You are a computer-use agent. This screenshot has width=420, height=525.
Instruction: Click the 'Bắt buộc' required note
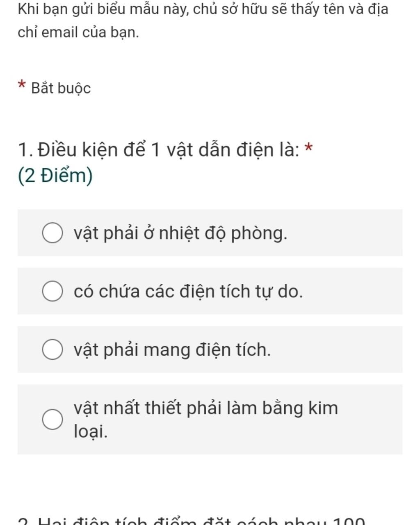(61, 88)
